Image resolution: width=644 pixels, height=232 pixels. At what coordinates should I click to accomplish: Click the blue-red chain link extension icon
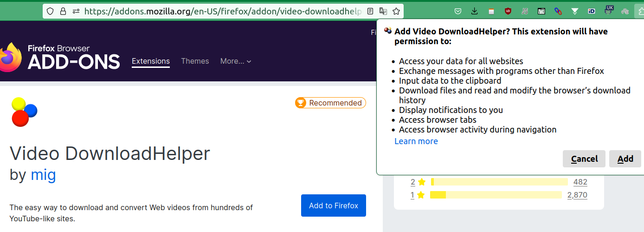(x=558, y=11)
